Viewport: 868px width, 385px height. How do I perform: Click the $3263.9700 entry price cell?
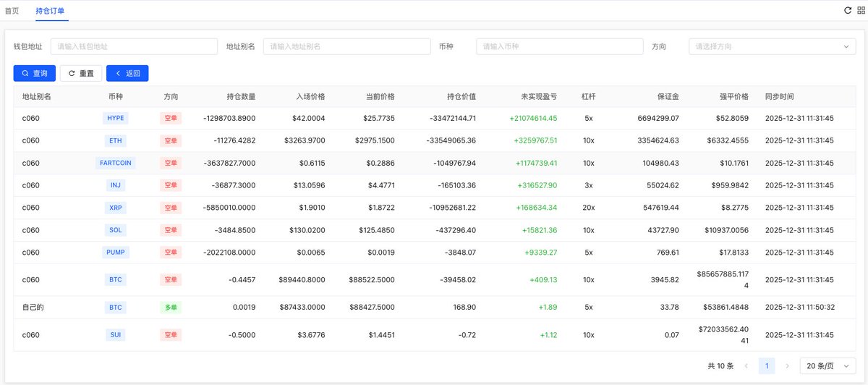305,140
